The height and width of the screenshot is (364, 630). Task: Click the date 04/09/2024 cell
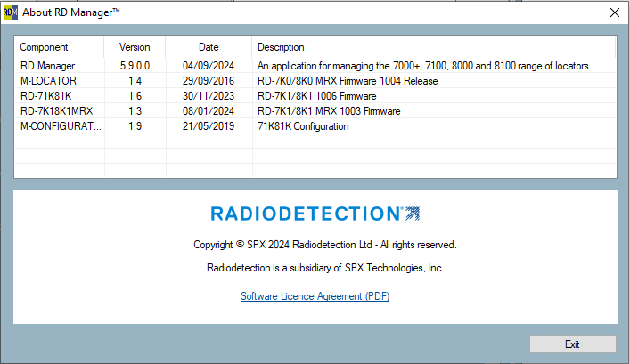click(x=209, y=66)
